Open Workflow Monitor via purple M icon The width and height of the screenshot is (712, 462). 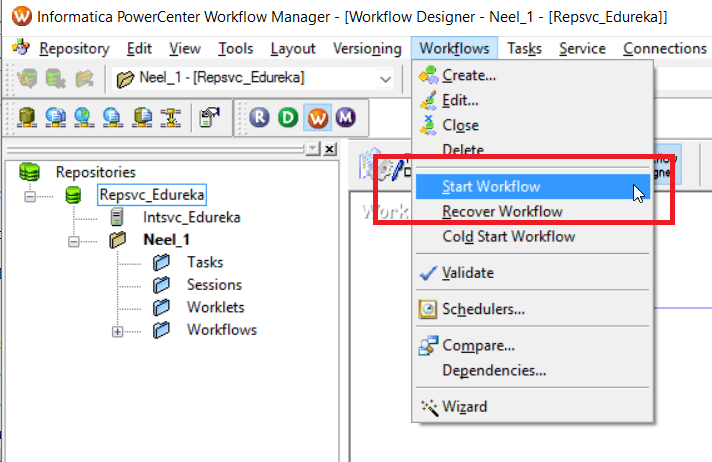tap(346, 118)
